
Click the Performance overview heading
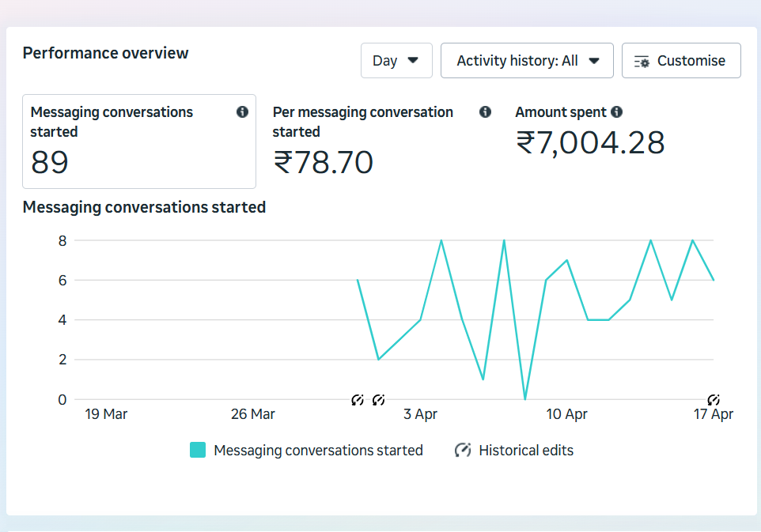pos(105,53)
